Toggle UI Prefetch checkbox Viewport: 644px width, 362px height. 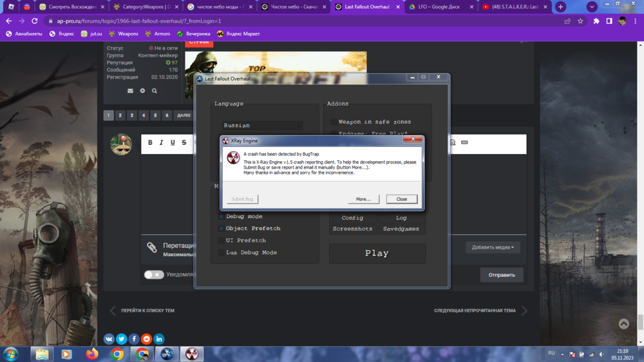(x=222, y=240)
